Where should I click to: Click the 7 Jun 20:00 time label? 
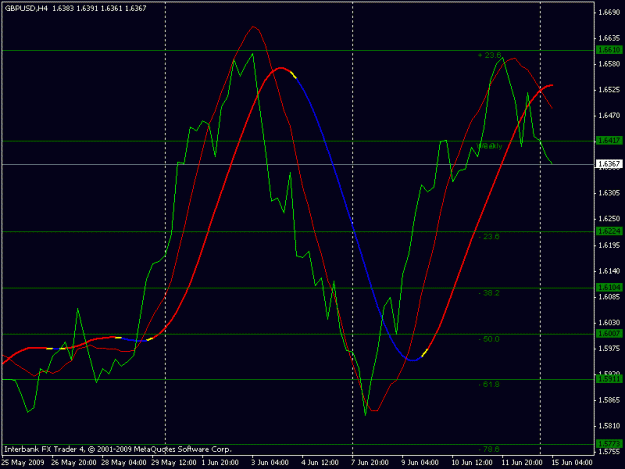(370, 463)
